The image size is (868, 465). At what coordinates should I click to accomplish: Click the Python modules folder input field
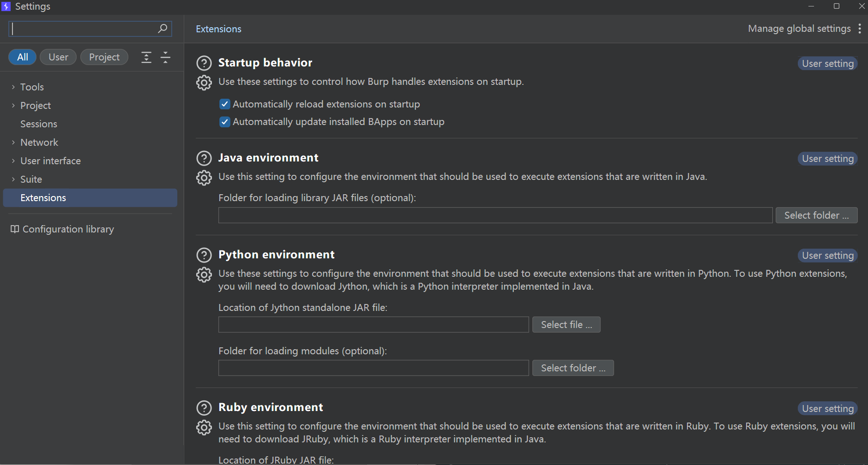click(373, 368)
